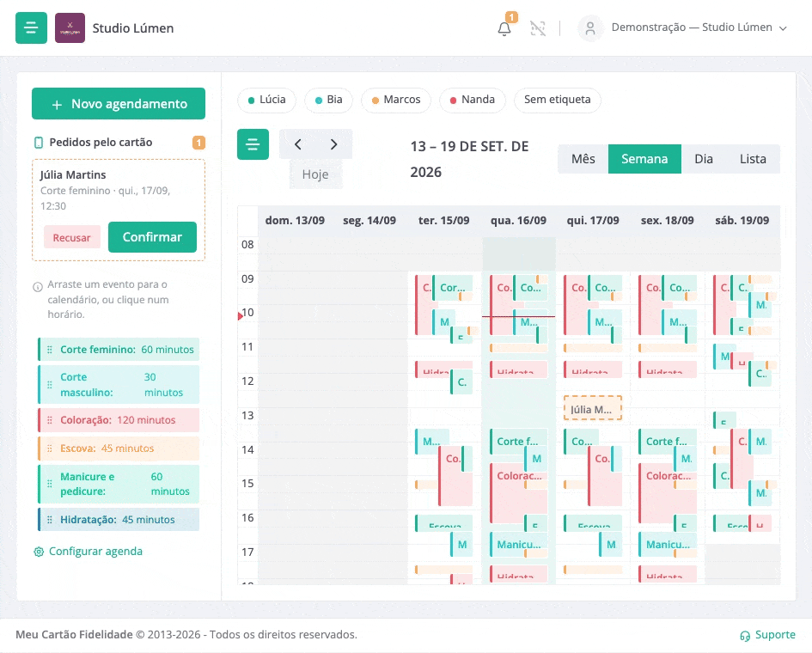Screen dimensions: 812x653
Task: Open the notifications bell
Action: point(504,28)
